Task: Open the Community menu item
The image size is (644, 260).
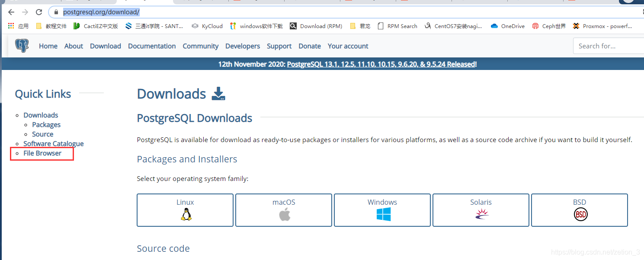Action: pos(201,46)
